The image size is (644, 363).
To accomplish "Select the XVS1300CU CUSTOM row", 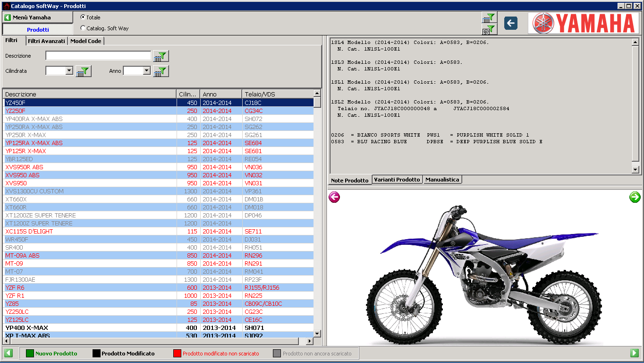I will [158, 191].
